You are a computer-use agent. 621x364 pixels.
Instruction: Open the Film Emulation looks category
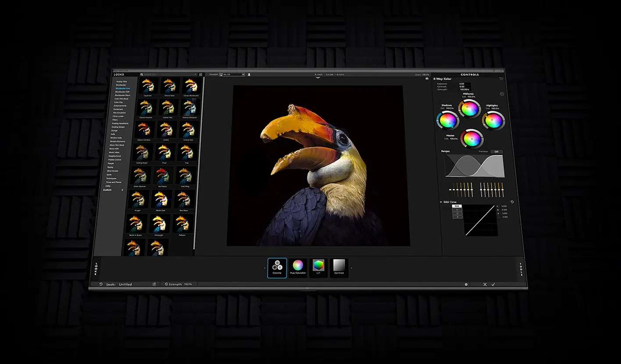pyautogui.click(x=119, y=113)
